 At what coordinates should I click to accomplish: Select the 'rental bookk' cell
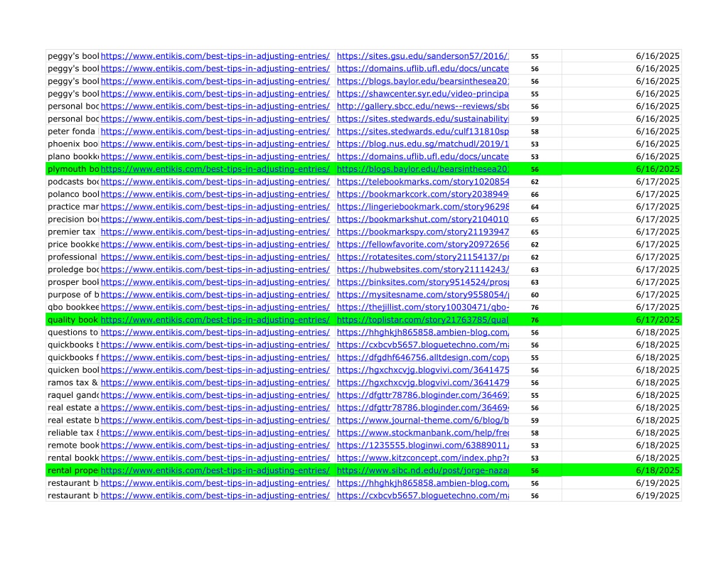pos(73,458)
